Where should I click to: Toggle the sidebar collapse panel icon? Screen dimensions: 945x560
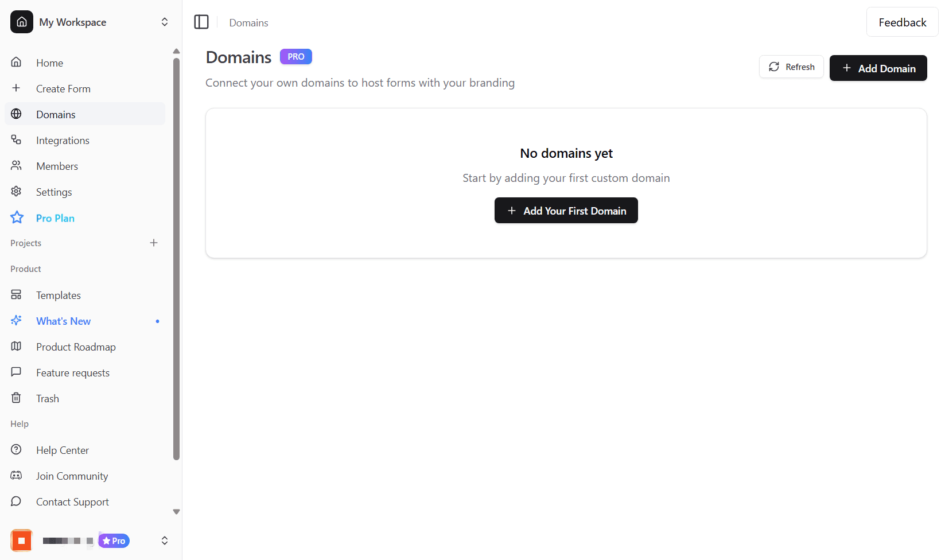pos(201,22)
